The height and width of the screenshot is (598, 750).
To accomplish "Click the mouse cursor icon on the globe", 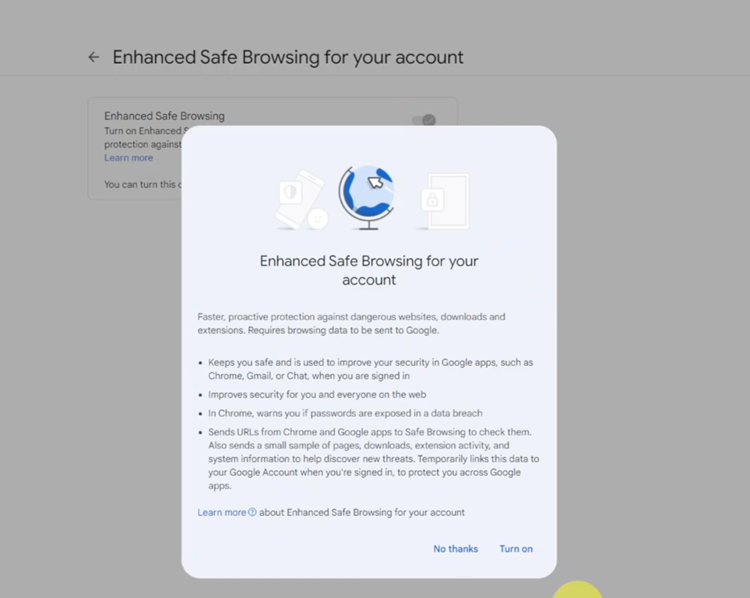I will coord(375,182).
